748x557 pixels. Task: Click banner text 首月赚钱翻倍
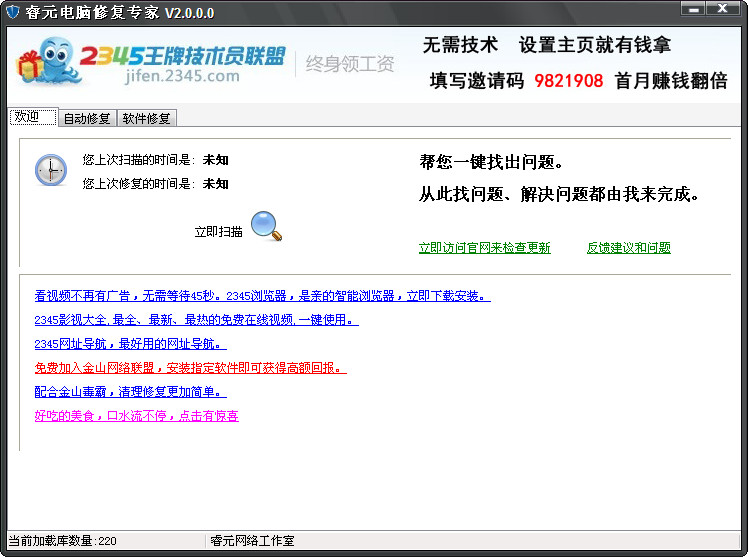coord(671,81)
